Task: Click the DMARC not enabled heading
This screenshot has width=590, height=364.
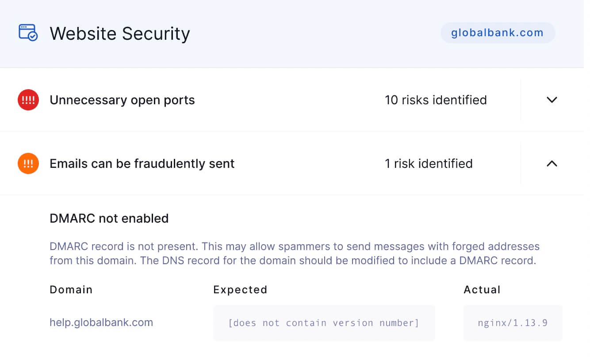Action: pyautogui.click(x=109, y=218)
